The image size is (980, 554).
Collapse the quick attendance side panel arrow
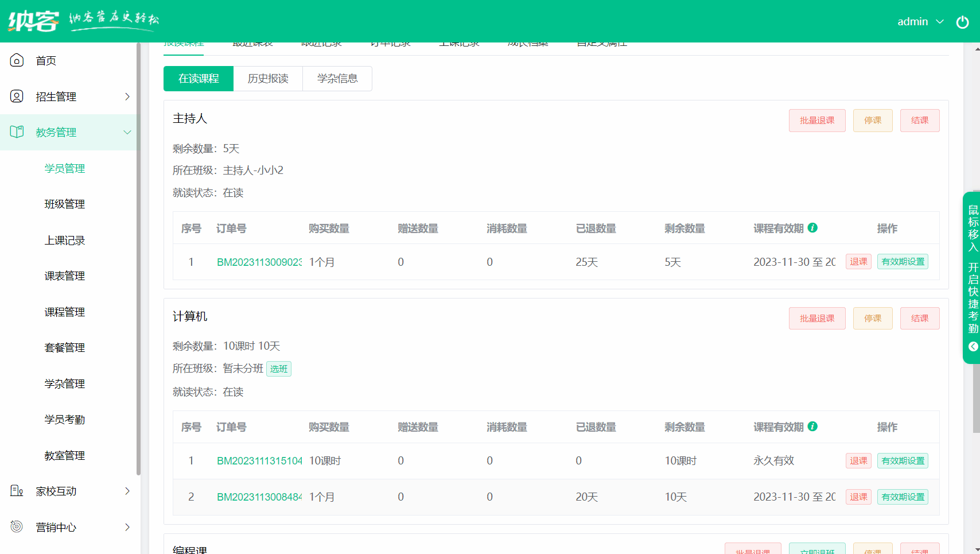(x=973, y=347)
